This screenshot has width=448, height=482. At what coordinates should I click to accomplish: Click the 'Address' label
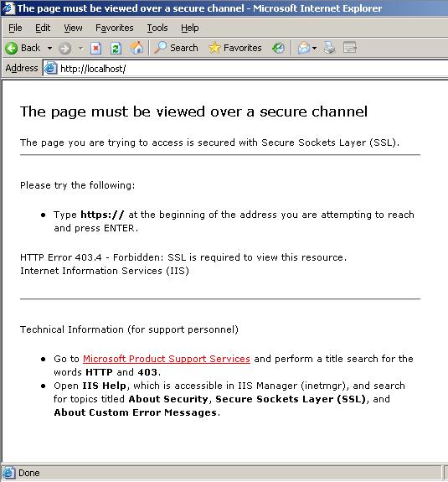[x=22, y=68]
